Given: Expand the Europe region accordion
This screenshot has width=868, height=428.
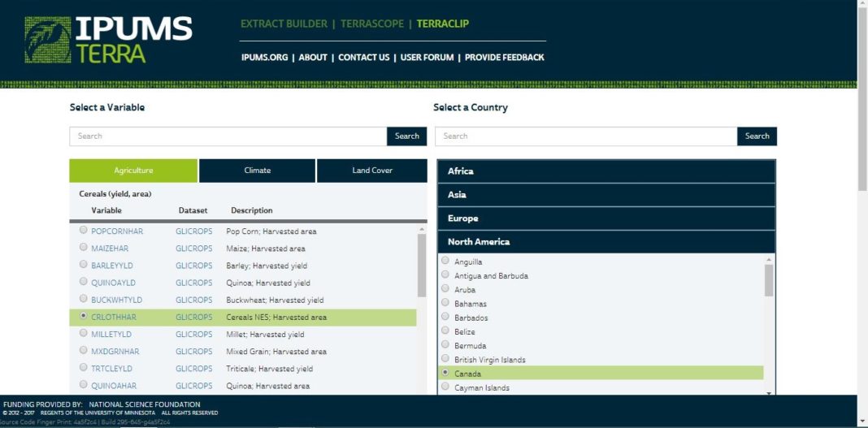Looking at the screenshot, I should (605, 218).
